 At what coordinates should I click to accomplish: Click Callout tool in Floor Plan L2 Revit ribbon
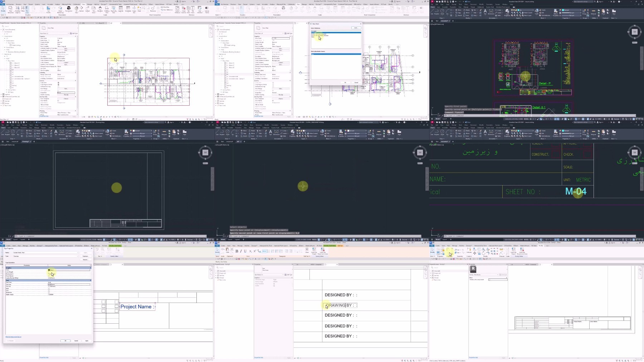click(x=87, y=9)
